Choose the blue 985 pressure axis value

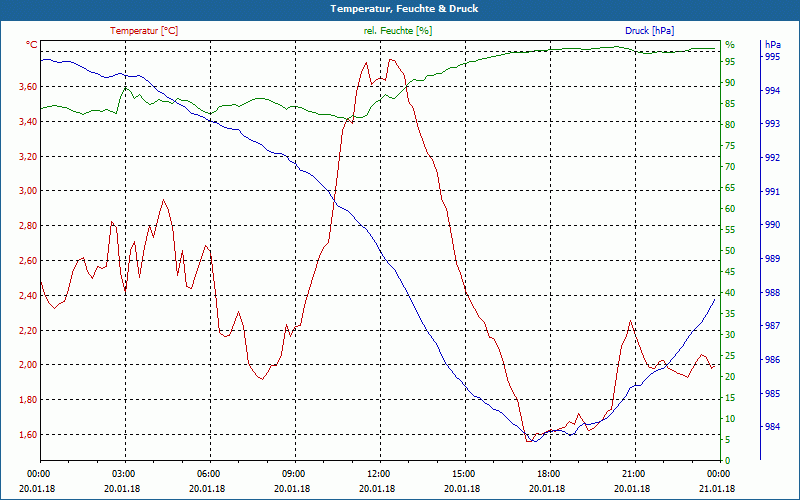click(x=772, y=394)
